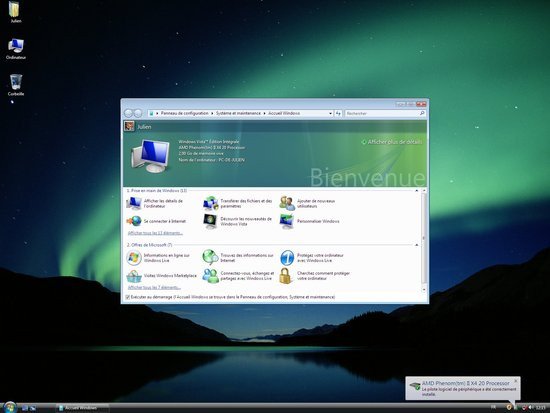This screenshot has width=550, height=413.
Task: Select Accueil Windows breadcrumb
Action: (284, 113)
